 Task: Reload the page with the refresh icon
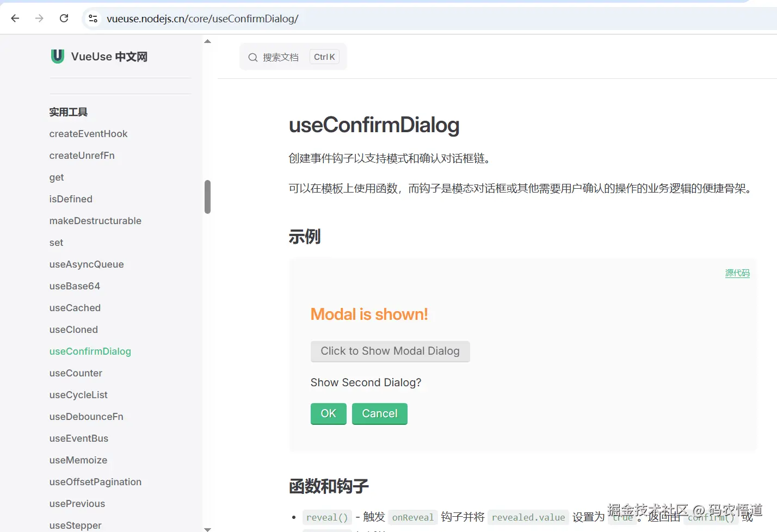click(x=64, y=18)
